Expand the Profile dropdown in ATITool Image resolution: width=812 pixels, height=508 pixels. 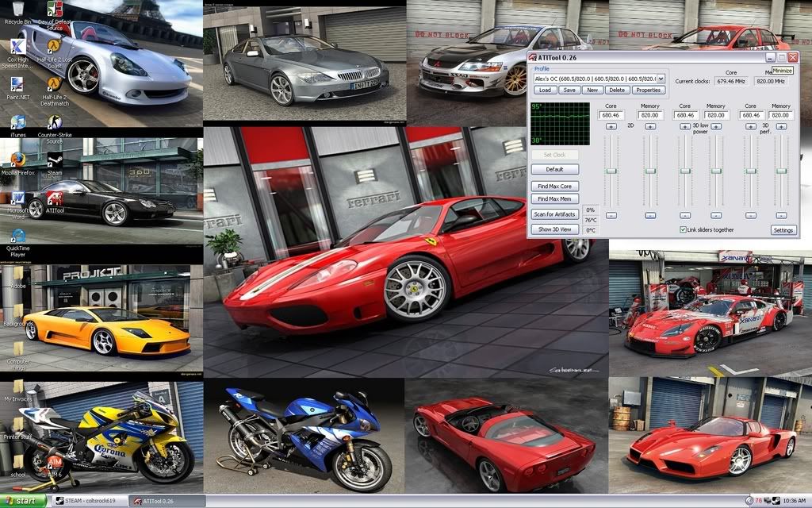(x=661, y=79)
